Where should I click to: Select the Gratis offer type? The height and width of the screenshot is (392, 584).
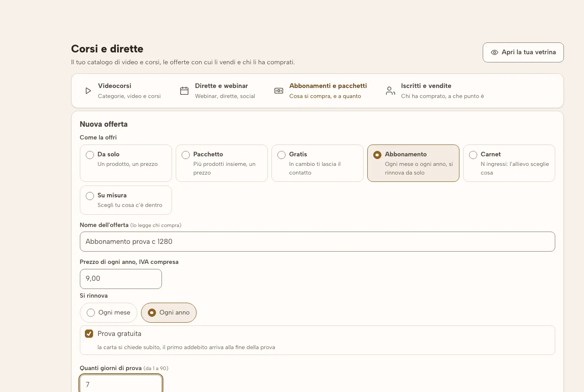click(318, 163)
